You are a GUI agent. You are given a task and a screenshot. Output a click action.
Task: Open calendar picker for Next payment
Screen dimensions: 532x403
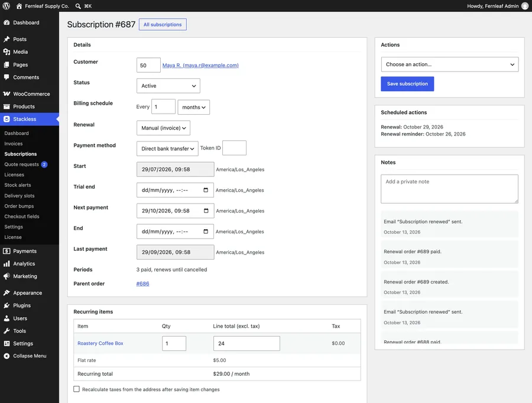tap(206, 211)
